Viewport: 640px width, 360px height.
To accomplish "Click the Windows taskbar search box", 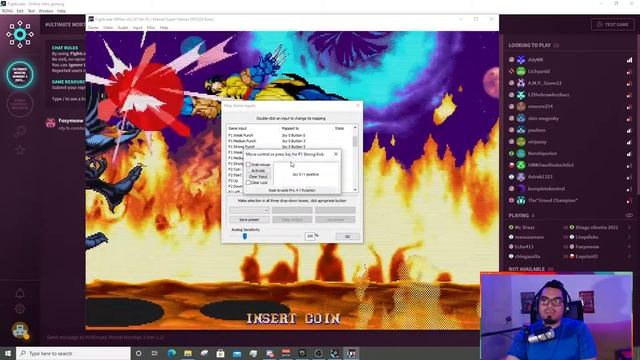I will point(73,353).
